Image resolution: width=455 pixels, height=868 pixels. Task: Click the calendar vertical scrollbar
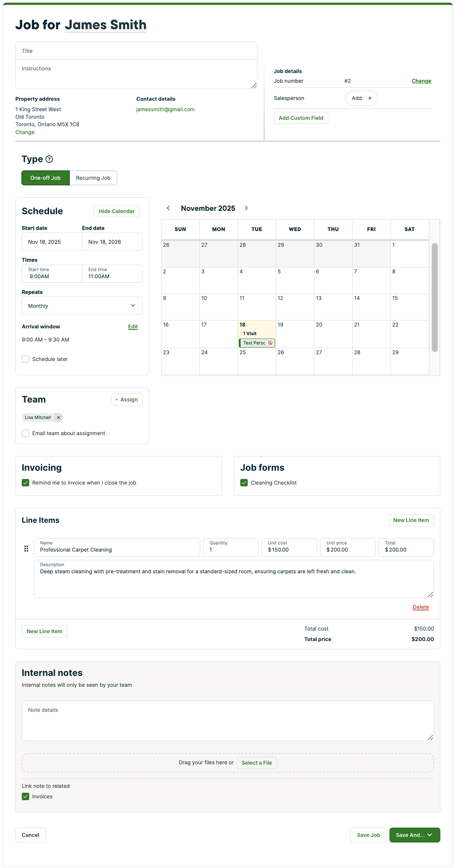pyautogui.click(x=434, y=297)
